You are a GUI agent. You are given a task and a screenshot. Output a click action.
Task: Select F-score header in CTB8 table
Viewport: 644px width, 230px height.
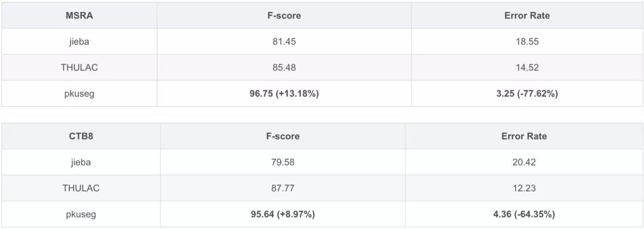tap(283, 136)
